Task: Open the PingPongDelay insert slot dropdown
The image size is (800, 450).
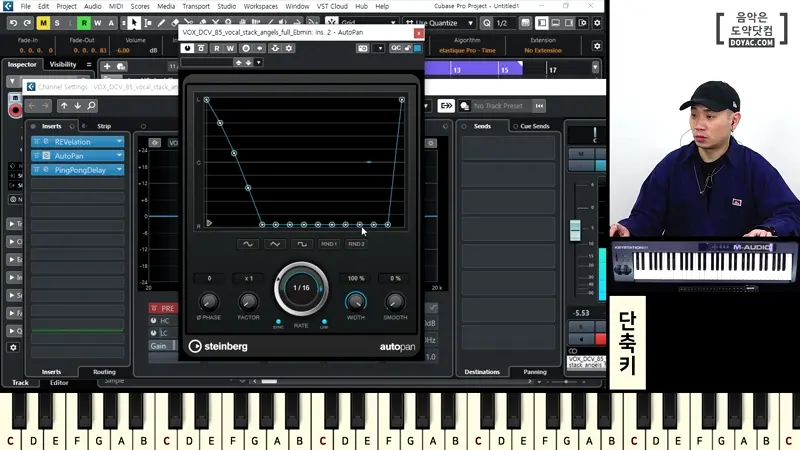Action: pos(119,170)
